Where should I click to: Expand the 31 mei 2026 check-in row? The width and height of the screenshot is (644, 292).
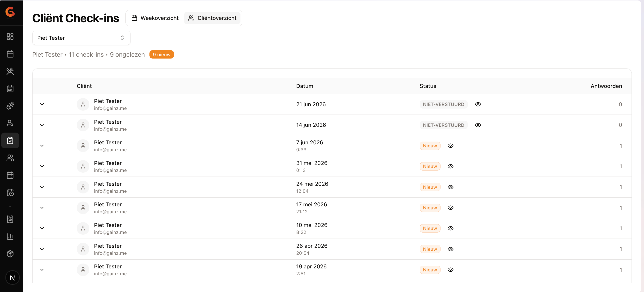[42, 166]
